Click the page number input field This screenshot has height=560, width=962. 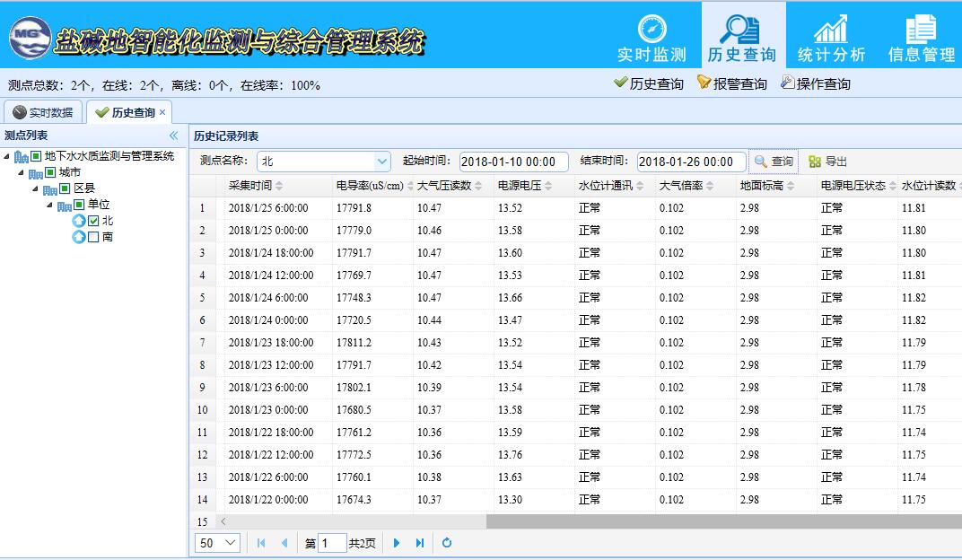(x=332, y=543)
